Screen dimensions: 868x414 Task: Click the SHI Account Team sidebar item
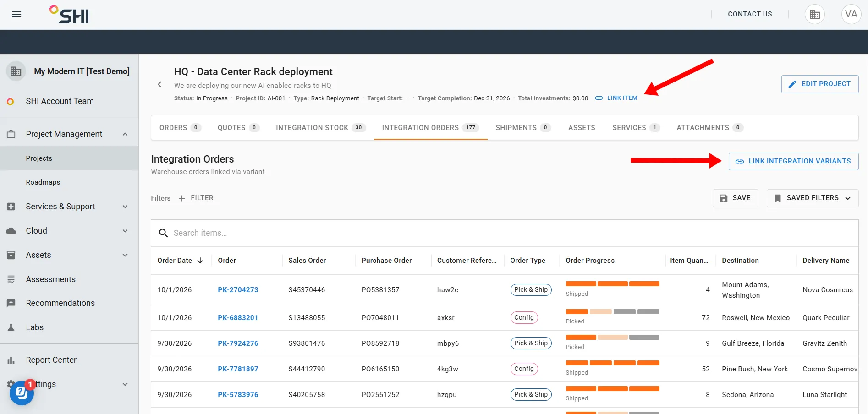pyautogui.click(x=69, y=101)
